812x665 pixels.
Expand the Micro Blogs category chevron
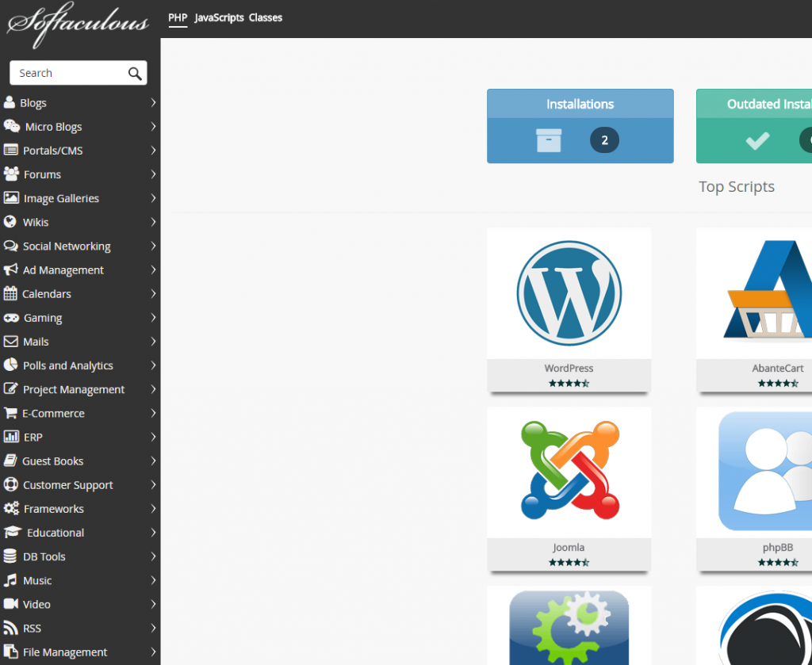[x=153, y=126]
